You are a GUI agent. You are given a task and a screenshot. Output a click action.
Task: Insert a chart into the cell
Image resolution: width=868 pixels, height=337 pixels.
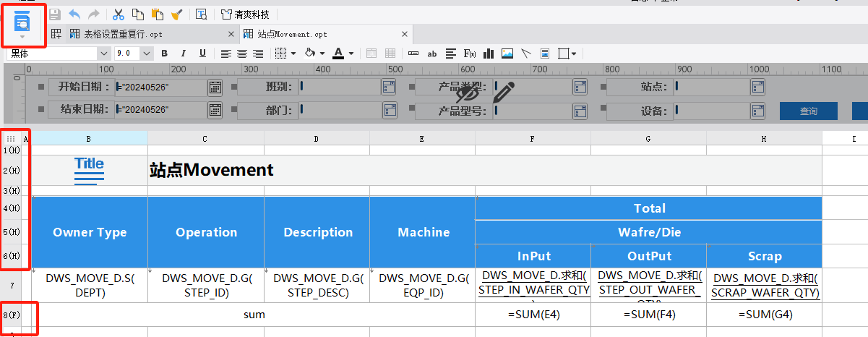[x=489, y=53]
